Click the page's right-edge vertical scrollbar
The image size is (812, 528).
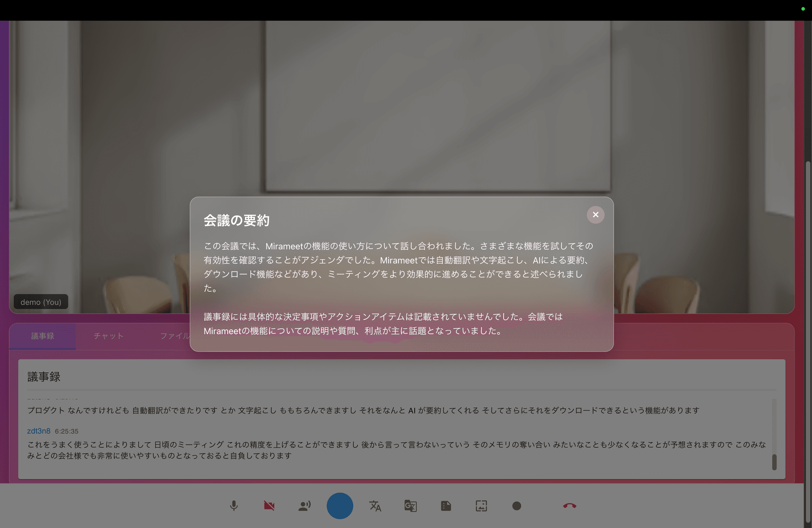808,341
